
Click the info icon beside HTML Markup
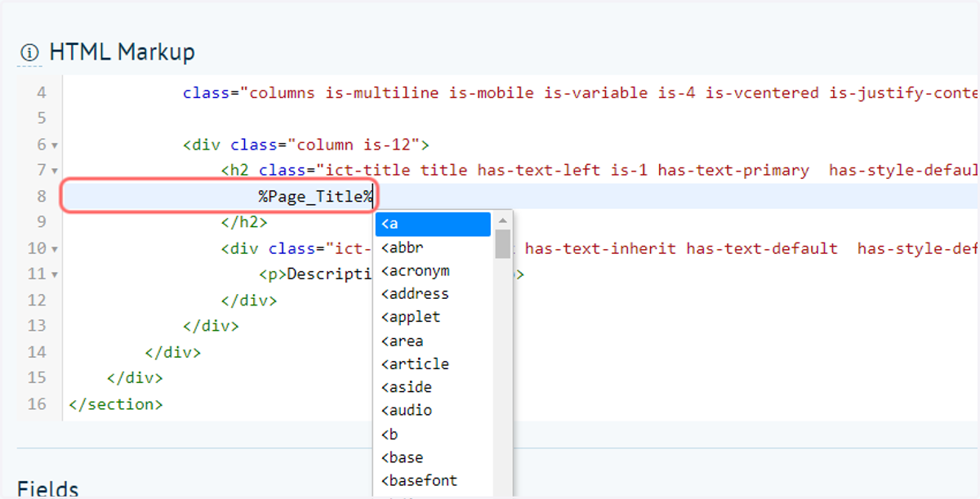(x=29, y=53)
